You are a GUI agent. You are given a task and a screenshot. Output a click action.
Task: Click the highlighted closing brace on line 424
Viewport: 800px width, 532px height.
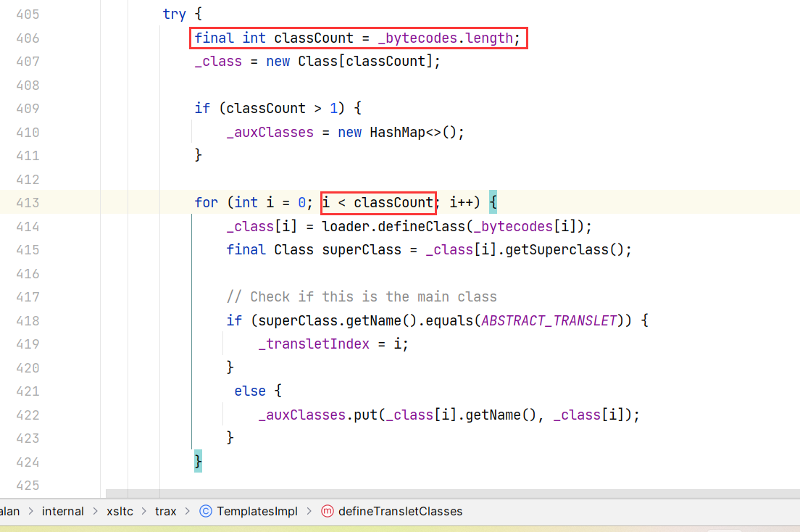198,461
